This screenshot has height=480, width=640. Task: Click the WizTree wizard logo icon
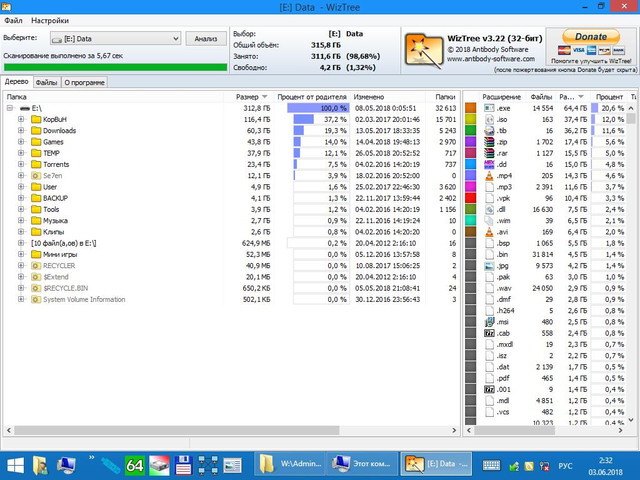[x=424, y=51]
